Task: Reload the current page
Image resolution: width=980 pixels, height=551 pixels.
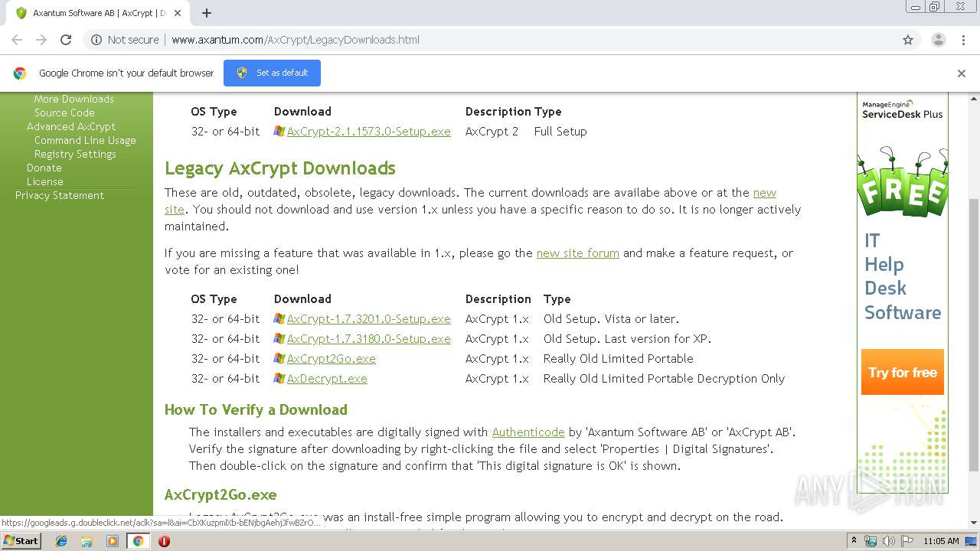Action: click(66, 40)
